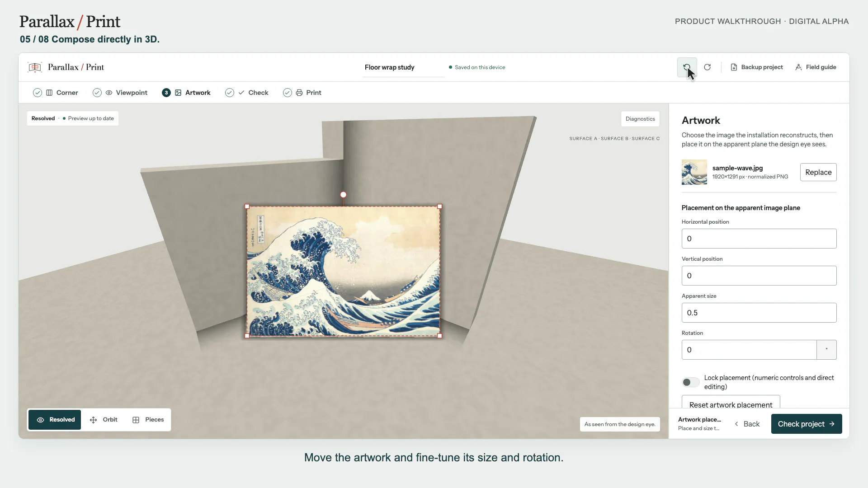Click the Artwork panel heading
This screenshot has height=488, width=868.
[701, 120]
